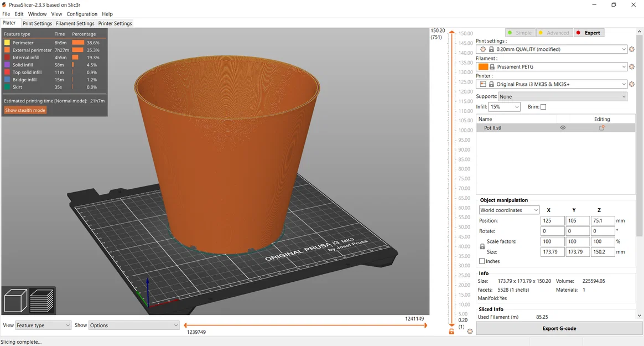Enable the Brim checkbox

pos(543,107)
